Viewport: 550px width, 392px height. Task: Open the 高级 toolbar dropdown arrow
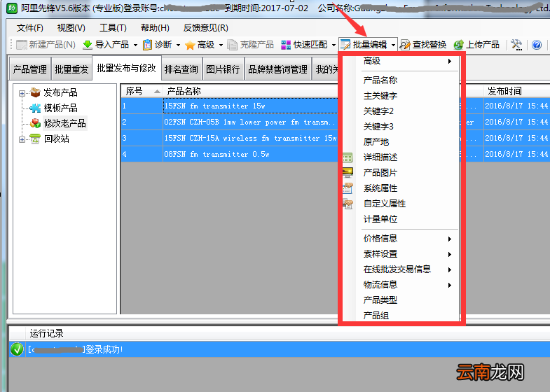(221, 45)
